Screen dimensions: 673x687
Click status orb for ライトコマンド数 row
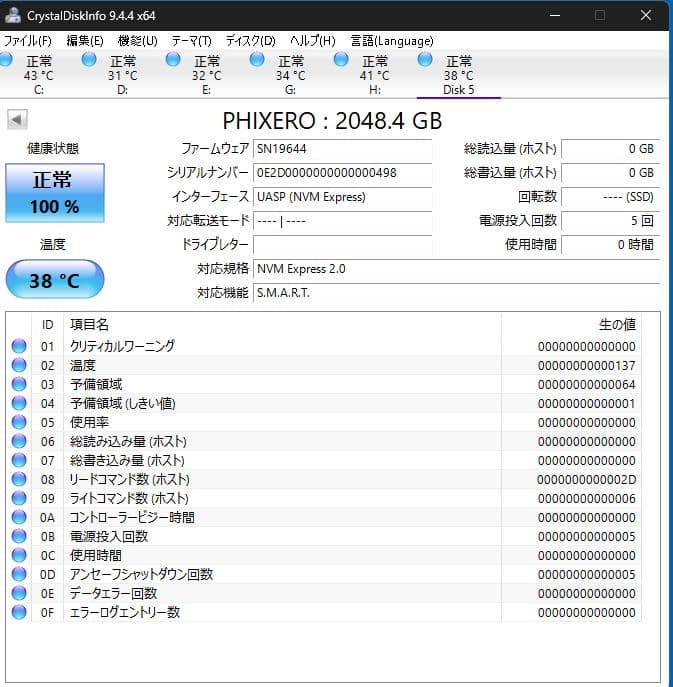click(19, 498)
